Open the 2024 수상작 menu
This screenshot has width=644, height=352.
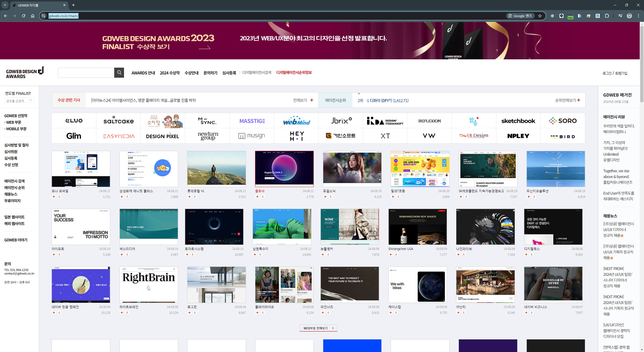pyautogui.click(x=170, y=73)
